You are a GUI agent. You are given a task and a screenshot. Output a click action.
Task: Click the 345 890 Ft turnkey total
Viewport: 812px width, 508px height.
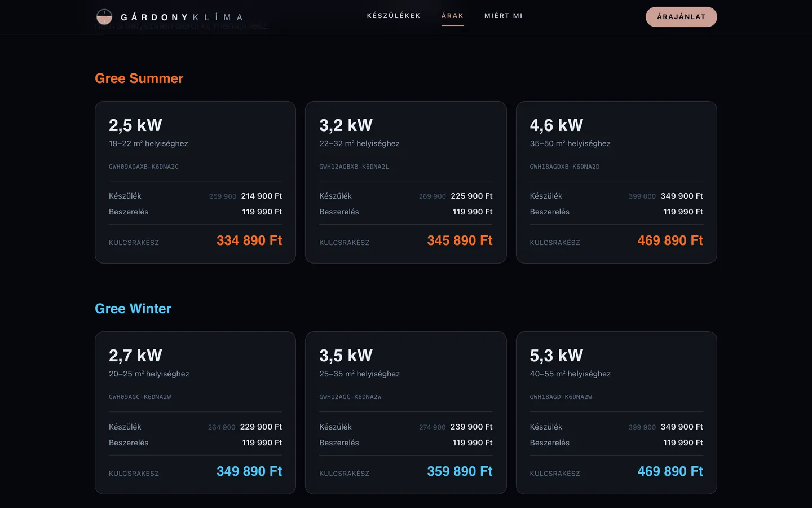point(460,240)
